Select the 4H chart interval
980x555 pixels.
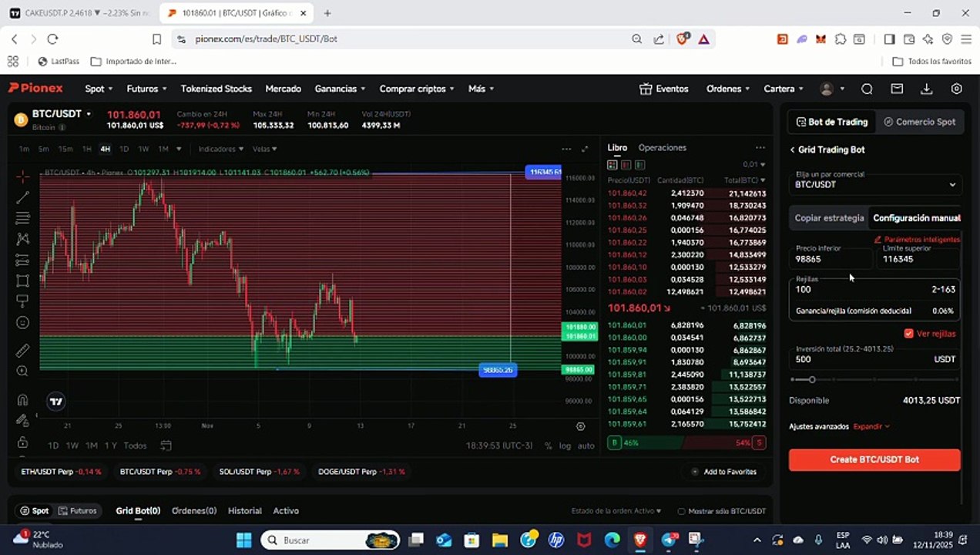105,149
